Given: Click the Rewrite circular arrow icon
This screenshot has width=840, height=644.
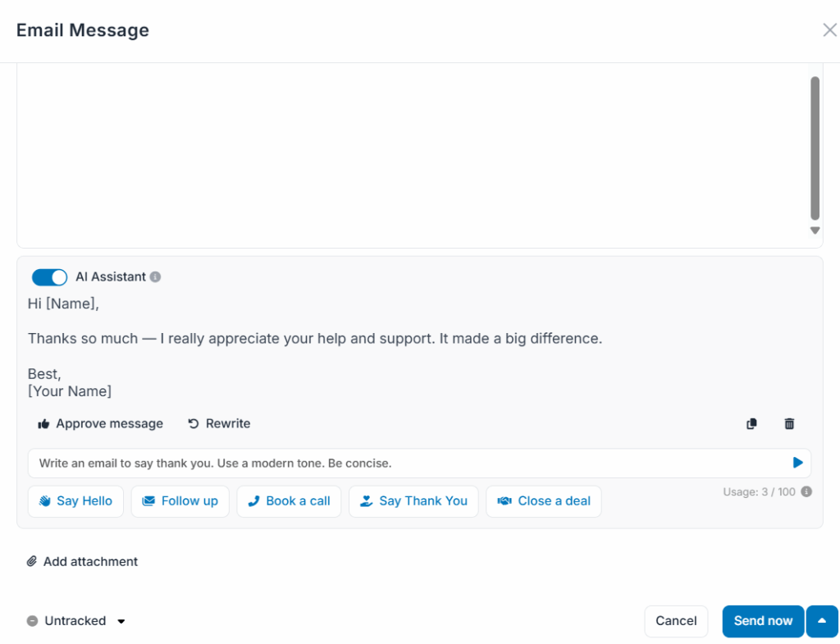Looking at the screenshot, I should pyautogui.click(x=194, y=424).
